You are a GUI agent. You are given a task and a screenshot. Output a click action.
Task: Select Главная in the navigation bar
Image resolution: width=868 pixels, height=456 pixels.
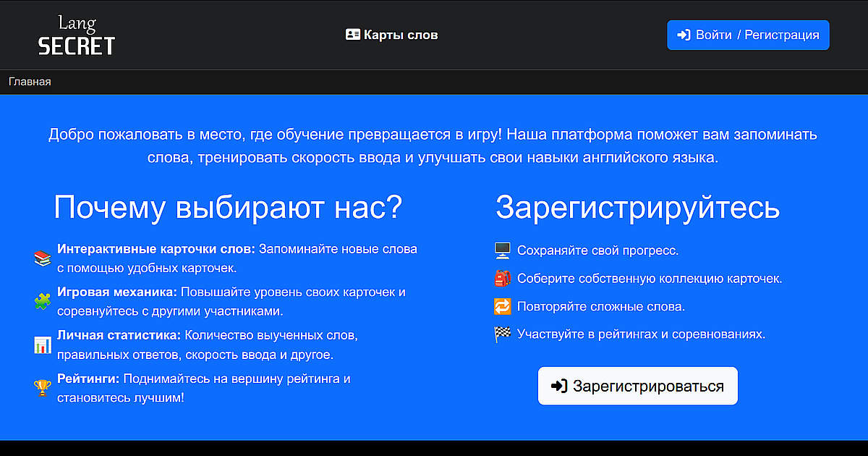[30, 81]
